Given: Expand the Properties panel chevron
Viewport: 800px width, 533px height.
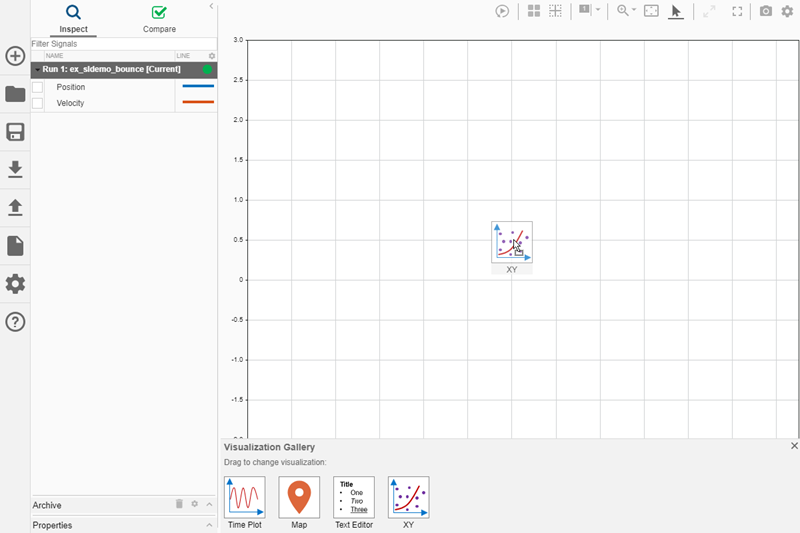Looking at the screenshot, I should click(209, 525).
